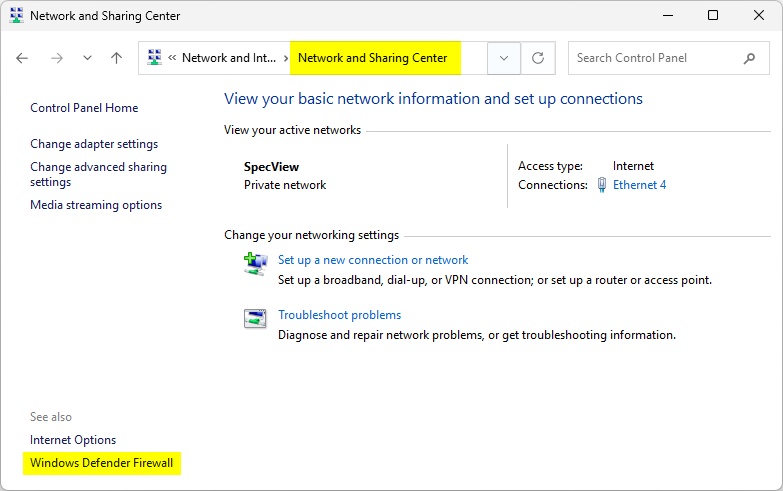Open Windows Defender Firewall link
783x491 pixels.
coord(101,463)
